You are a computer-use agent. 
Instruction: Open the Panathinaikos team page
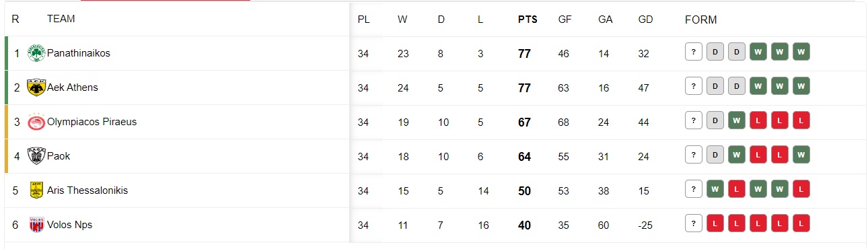point(79,53)
